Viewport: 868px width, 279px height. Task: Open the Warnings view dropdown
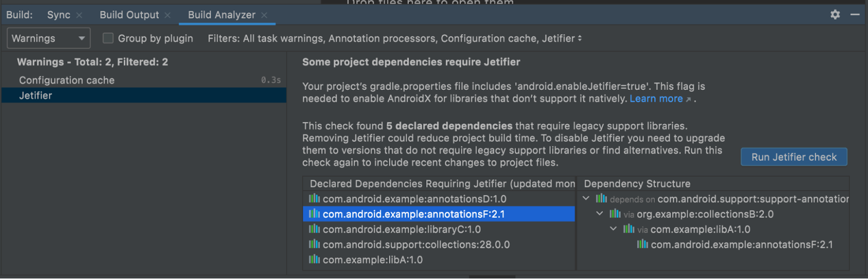48,38
